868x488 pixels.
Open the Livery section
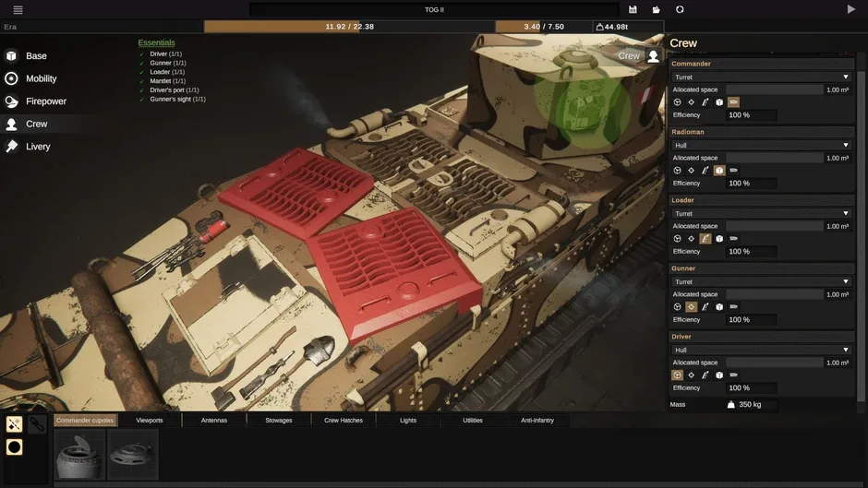pos(38,147)
